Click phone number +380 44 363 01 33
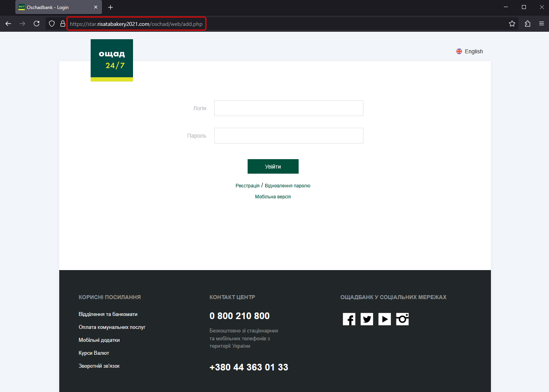The width and height of the screenshot is (549, 392). coord(249,367)
